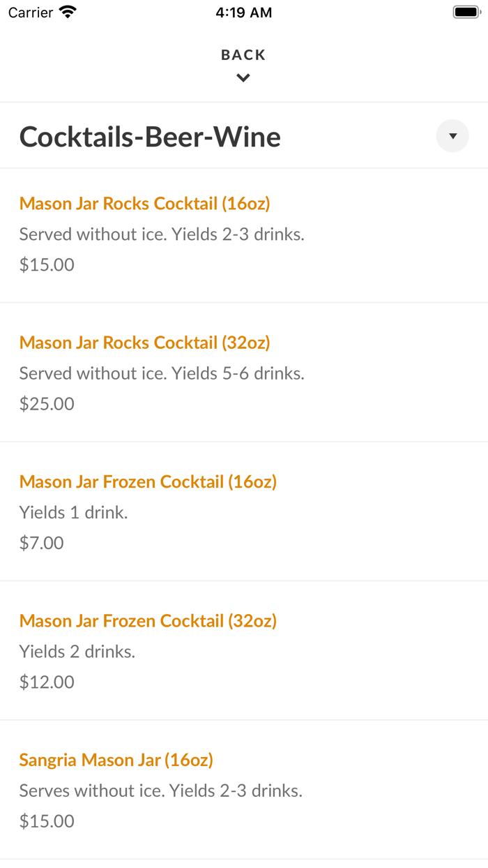488x868 pixels.
Task: Tap "Yields 2 drinks." description
Action: click(x=77, y=652)
